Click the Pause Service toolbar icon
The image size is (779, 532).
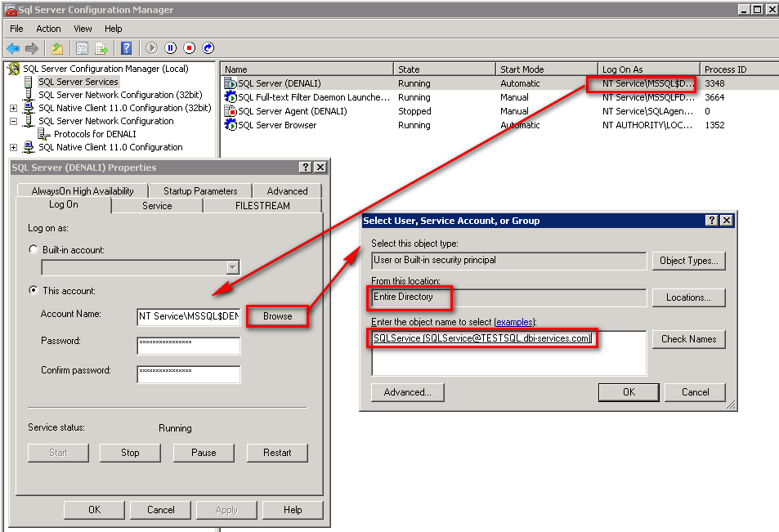pos(171,49)
